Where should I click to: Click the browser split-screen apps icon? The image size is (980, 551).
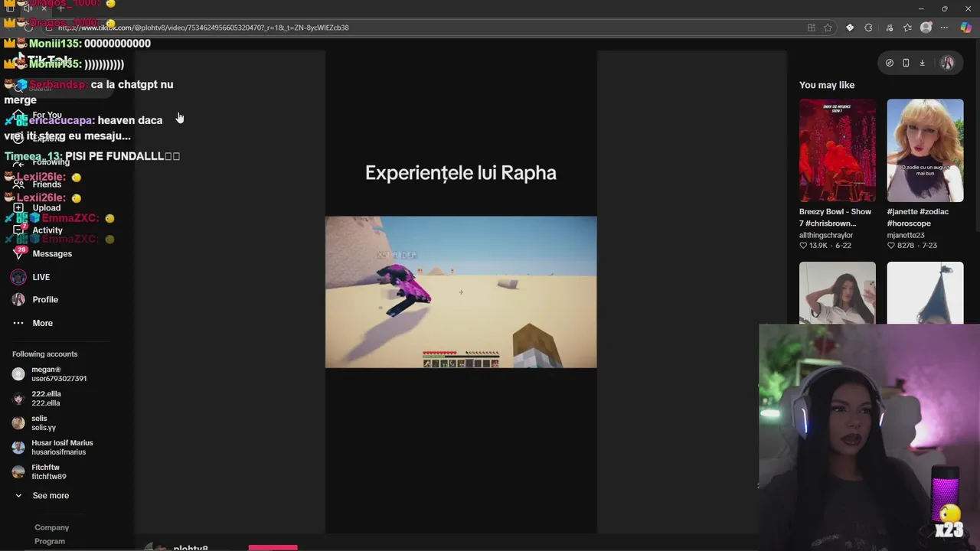tap(812, 28)
